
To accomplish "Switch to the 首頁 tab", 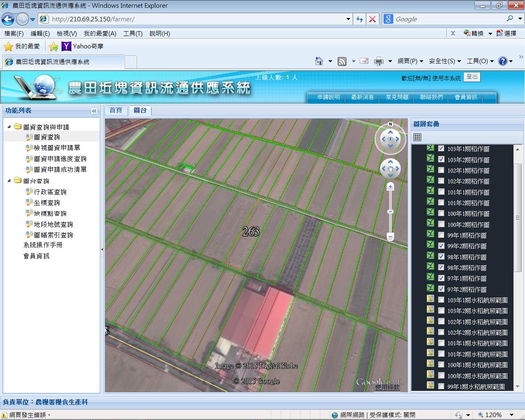I will click(116, 110).
